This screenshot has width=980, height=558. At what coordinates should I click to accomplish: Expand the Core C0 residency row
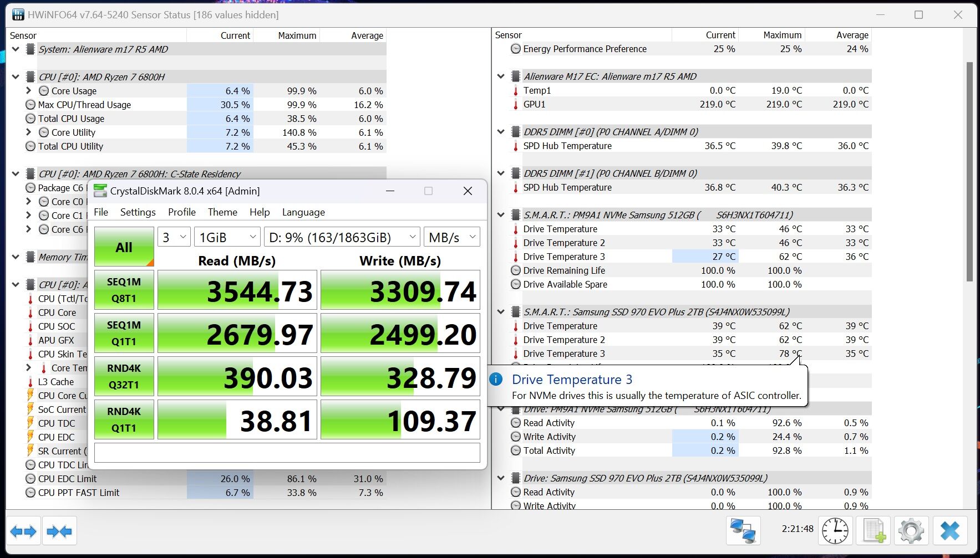[29, 202]
